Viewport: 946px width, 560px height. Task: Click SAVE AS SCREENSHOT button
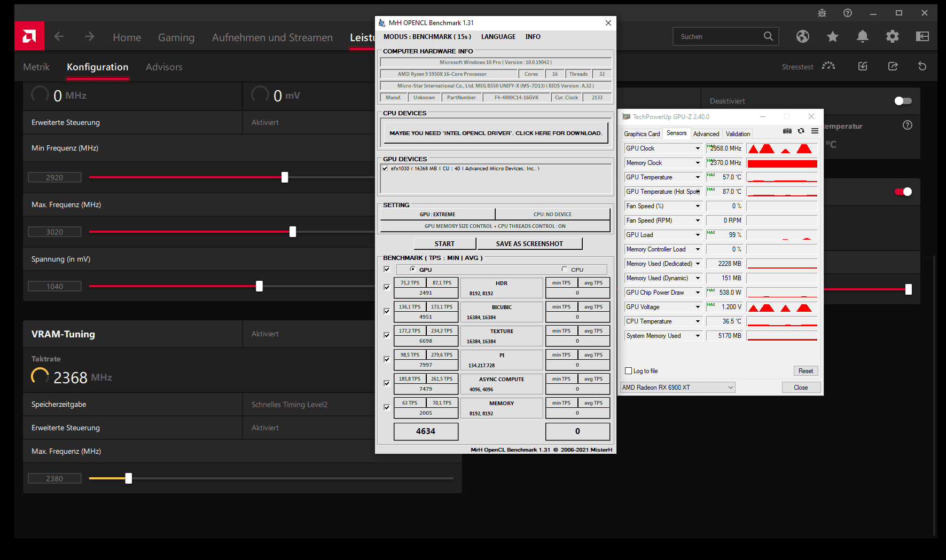pyautogui.click(x=529, y=243)
